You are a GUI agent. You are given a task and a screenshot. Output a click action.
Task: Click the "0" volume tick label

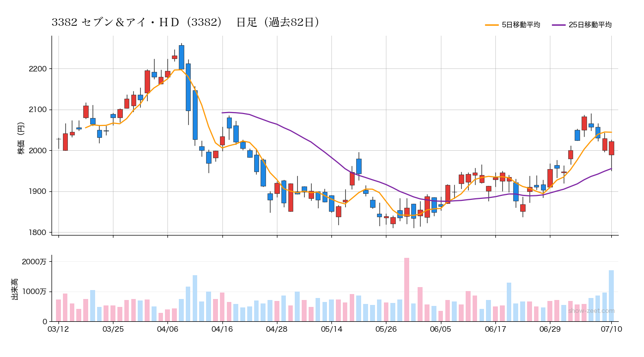[45, 322]
